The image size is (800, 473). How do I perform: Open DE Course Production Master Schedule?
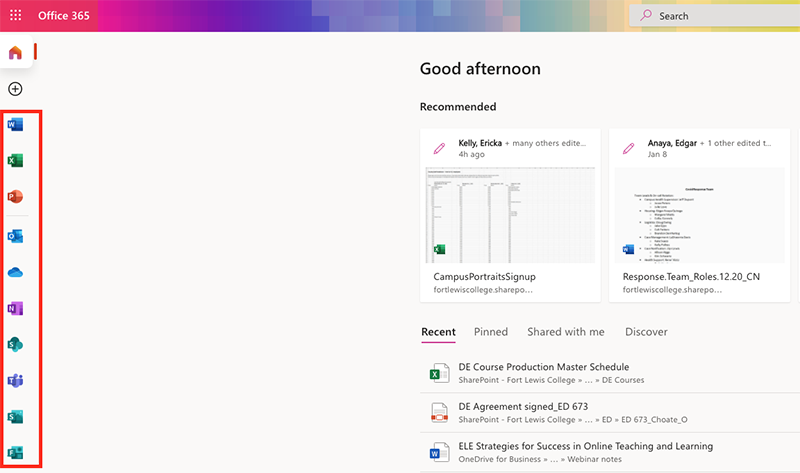pos(543,367)
